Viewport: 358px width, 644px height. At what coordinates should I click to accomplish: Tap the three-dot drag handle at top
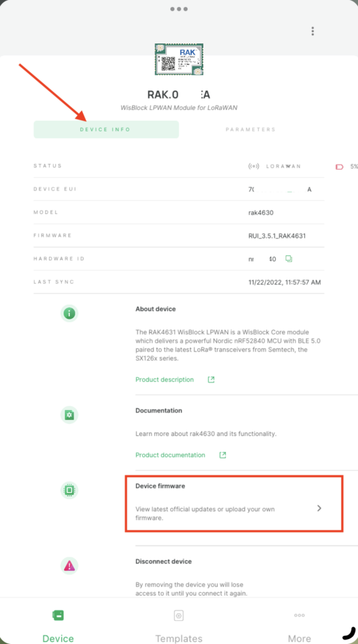click(x=179, y=9)
